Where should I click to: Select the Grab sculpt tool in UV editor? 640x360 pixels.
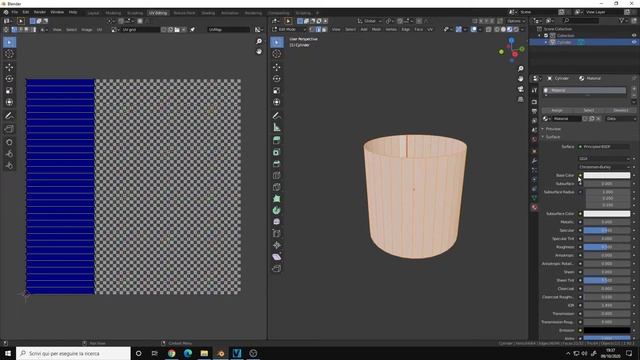pyautogui.click(x=9, y=142)
